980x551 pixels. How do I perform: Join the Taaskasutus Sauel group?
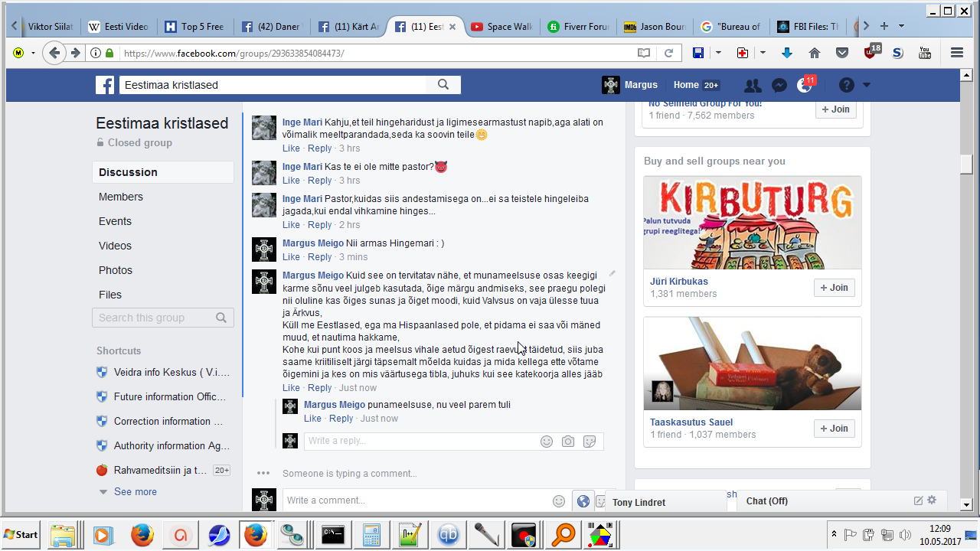click(x=835, y=429)
